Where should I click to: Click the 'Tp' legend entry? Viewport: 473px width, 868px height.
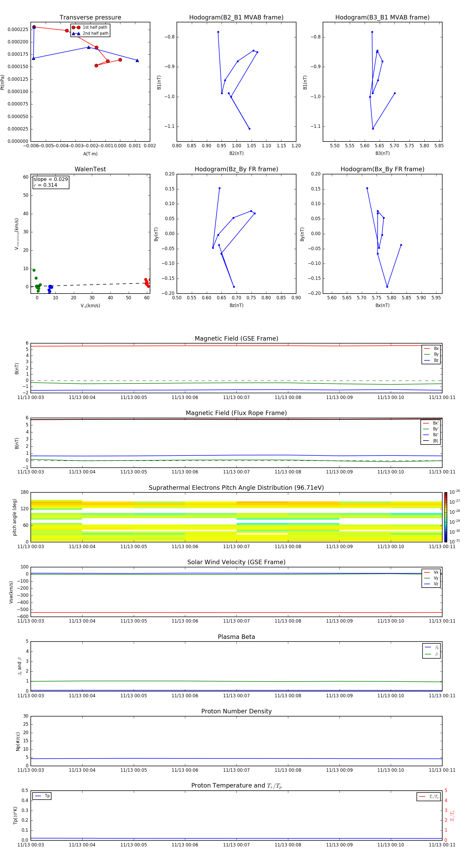pos(42,796)
